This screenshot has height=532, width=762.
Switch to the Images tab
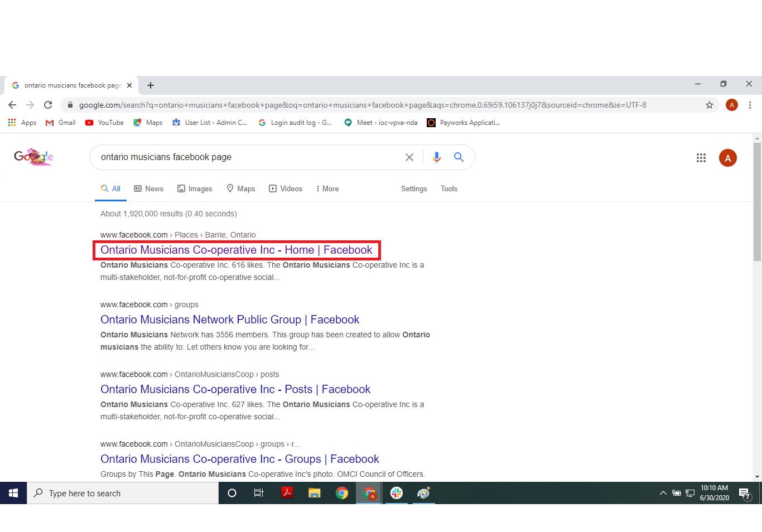[x=195, y=189]
